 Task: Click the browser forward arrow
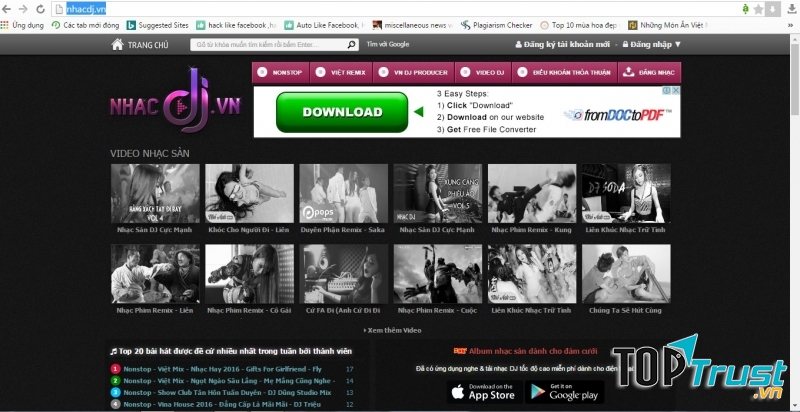22,9
